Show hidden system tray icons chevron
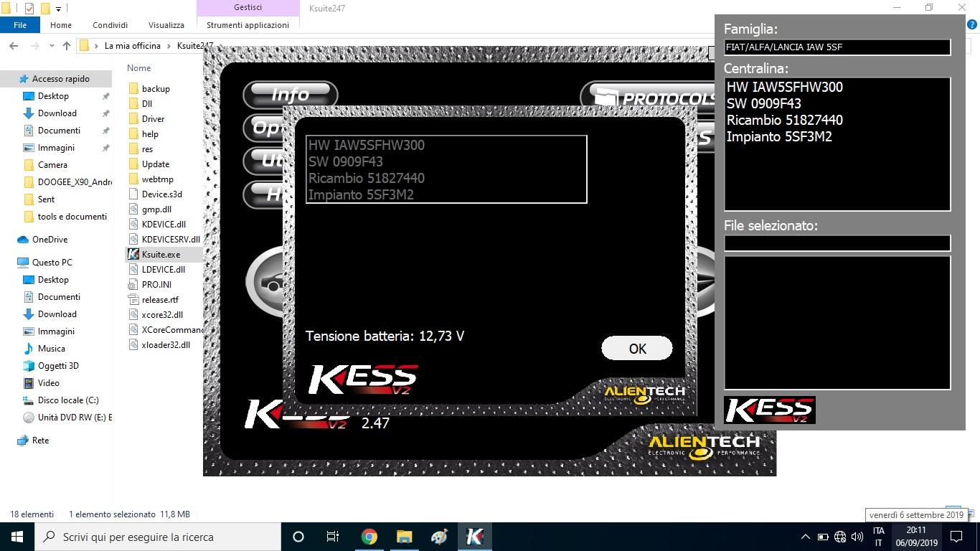980x551 pixels. pyautogui.click(x=805, y=537)
